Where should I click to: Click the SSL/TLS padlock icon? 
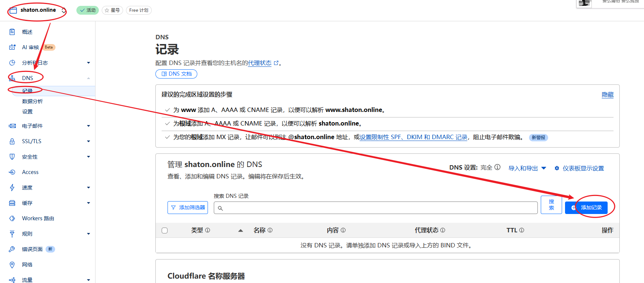pyautogui.click(x=12, y=141)
